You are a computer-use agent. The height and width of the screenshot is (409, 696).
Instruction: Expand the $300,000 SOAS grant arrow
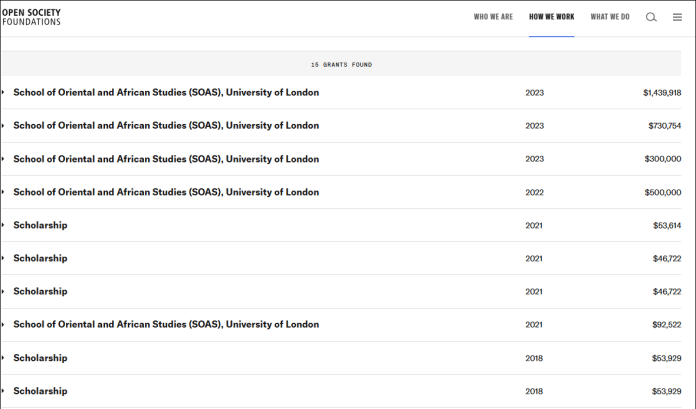coord(3,159)
